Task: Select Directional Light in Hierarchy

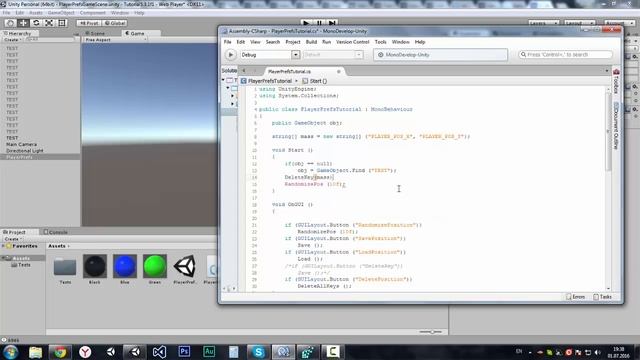Action: 24,151
